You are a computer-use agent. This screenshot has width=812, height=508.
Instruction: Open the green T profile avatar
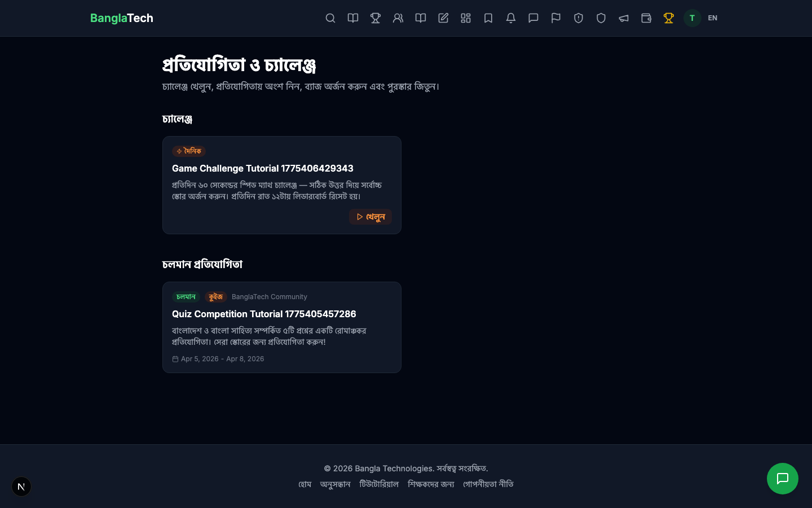tap(692, 18)
